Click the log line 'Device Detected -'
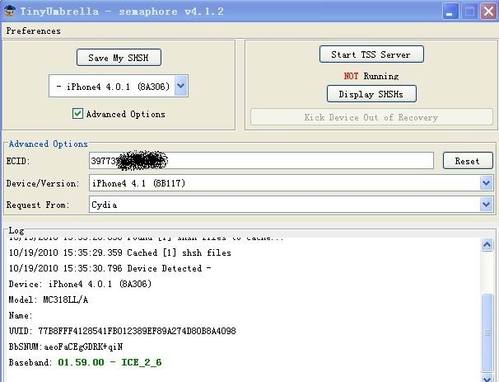Viewport: 499px width, 382px height. tap(110, 268)
